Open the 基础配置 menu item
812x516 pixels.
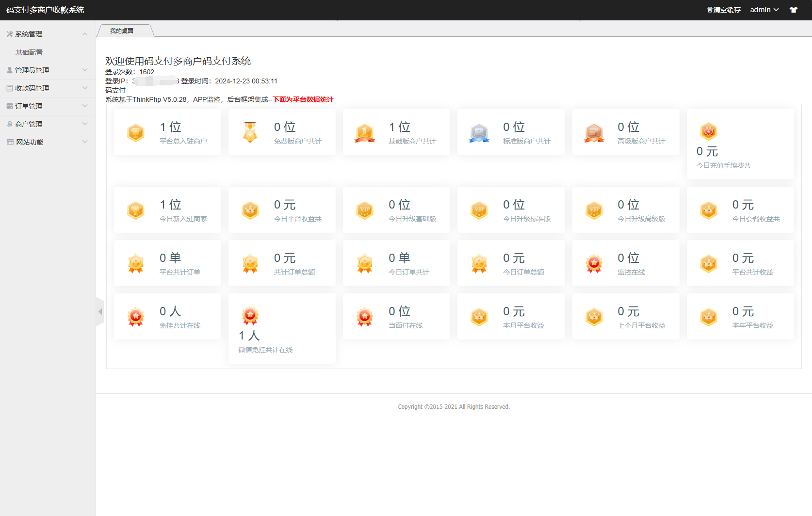tap(29, 52)
